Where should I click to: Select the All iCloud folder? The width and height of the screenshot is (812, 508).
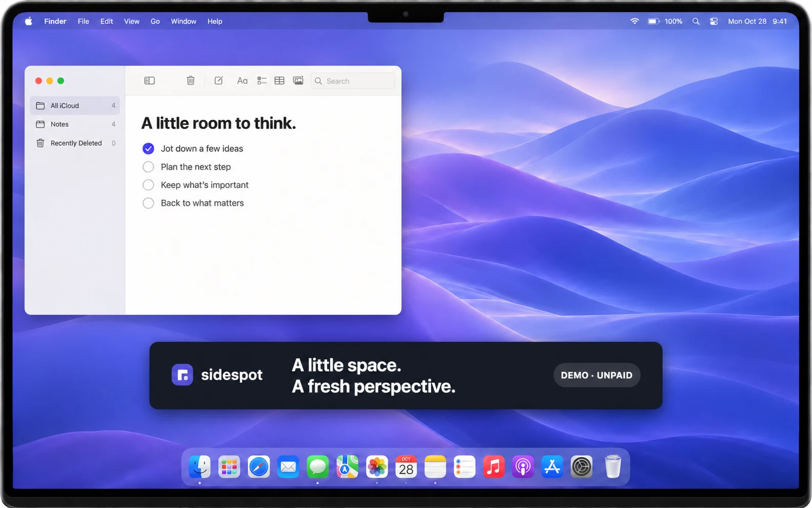point(75,105)
